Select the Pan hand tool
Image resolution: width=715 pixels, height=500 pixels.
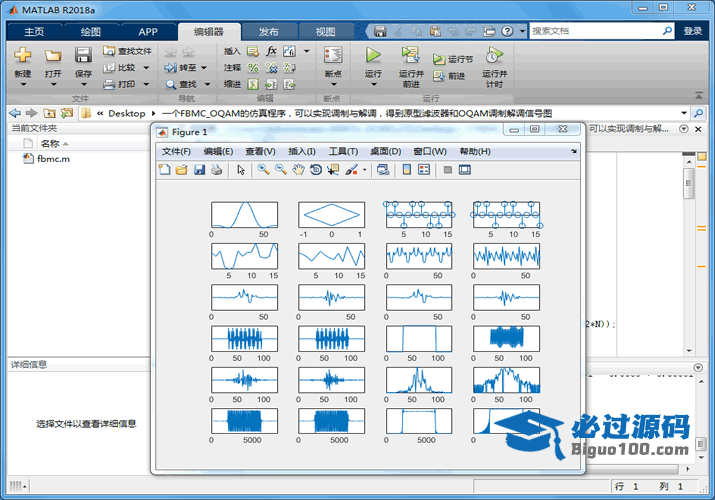click(x=298, y=170)
